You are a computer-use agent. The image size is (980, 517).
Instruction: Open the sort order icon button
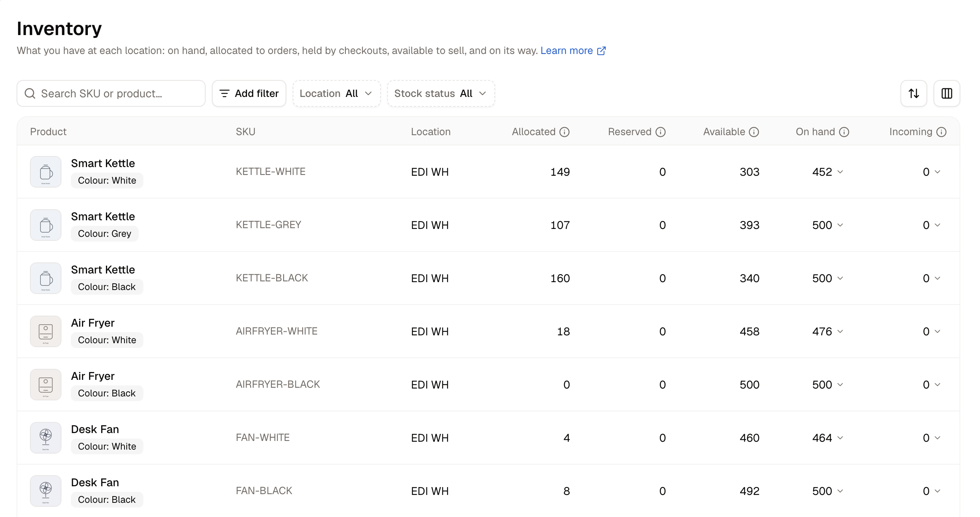point(913,93)
